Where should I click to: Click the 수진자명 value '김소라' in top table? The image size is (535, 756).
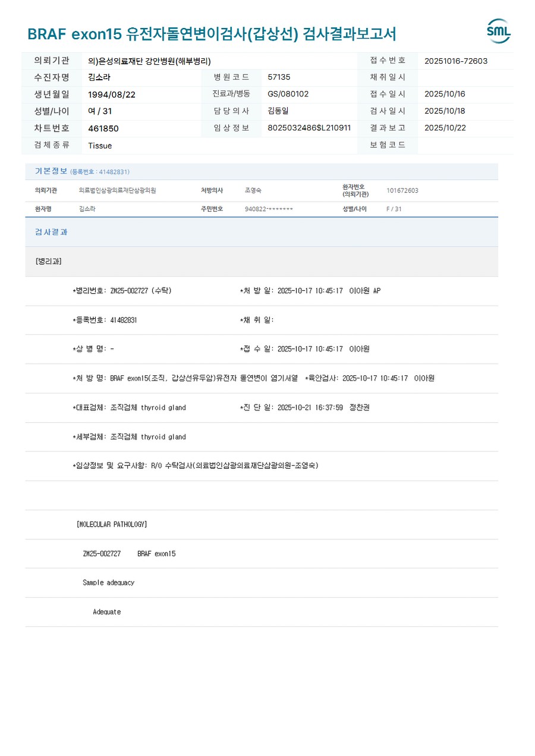[x=99, y=77]
